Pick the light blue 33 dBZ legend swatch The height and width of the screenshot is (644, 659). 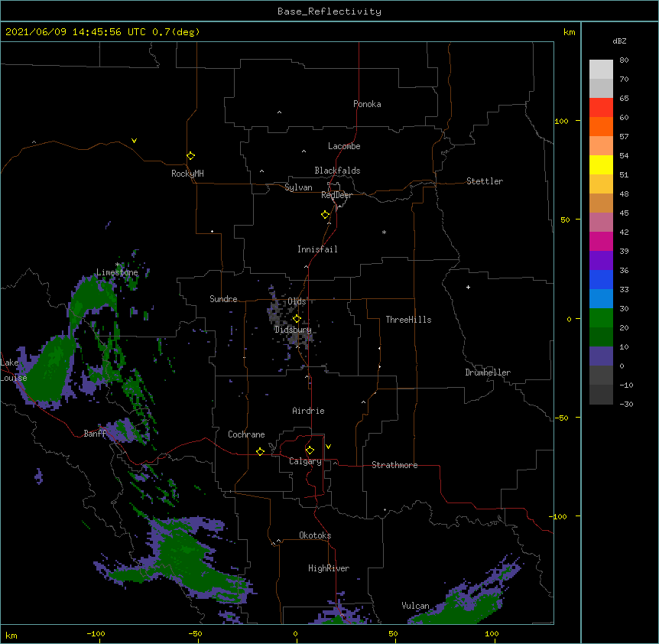(601, 299)
